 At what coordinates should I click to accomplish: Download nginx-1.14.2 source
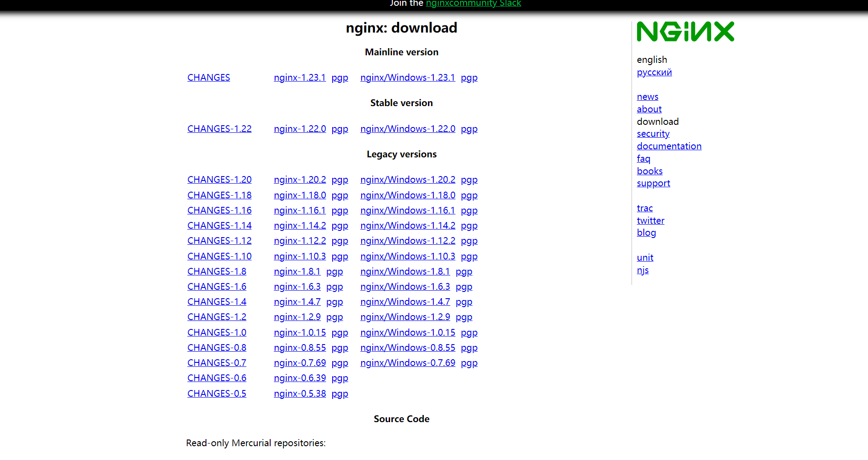(300, 226)
